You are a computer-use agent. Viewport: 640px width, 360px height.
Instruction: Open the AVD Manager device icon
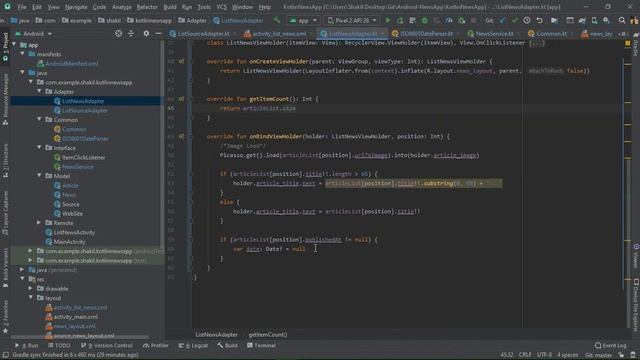[594, 20]
